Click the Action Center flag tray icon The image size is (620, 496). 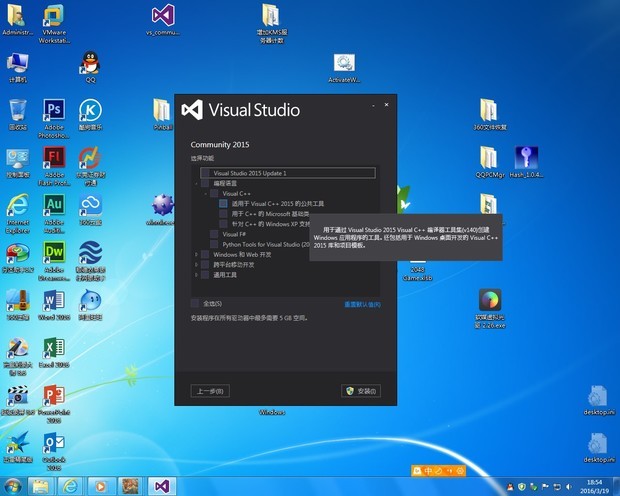[545, 486]
